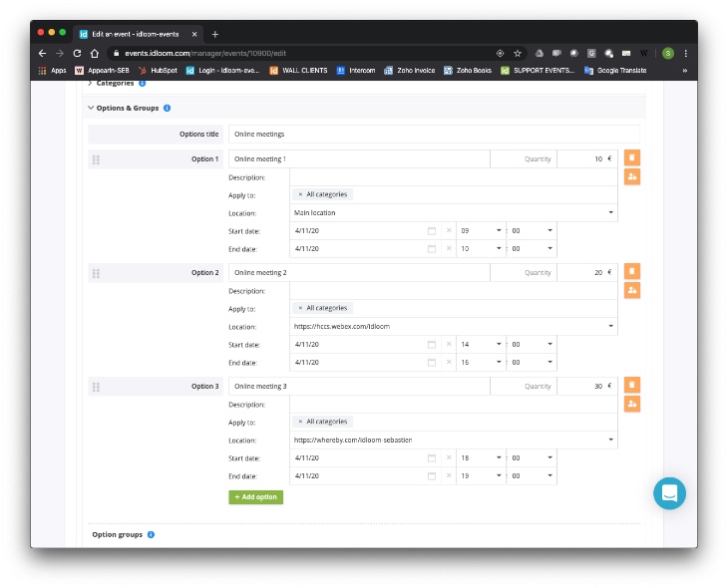Edit Option 2 price field showing 20
This screenshot has width=728, height=588.
[x=587, y=272]
